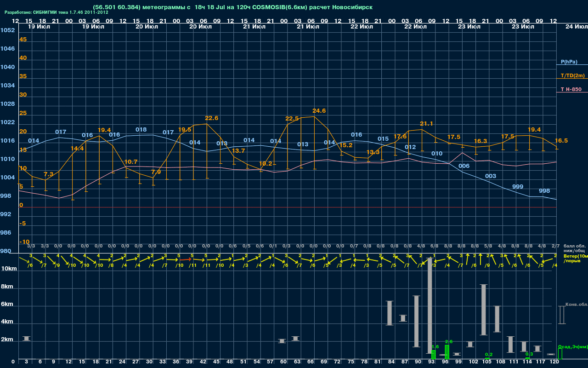The image size is (588, 368).
Task: Click the 17.6 temperature label
Action: coord(400,137)
